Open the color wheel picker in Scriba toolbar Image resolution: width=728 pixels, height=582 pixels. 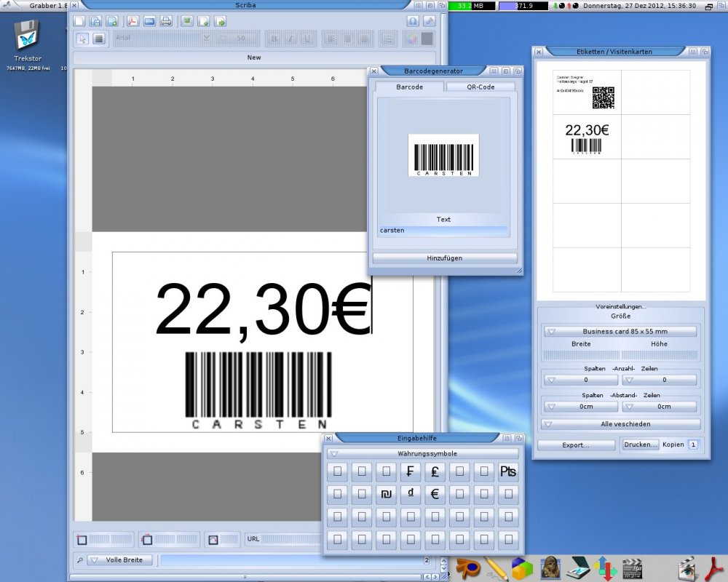[411, 39]
